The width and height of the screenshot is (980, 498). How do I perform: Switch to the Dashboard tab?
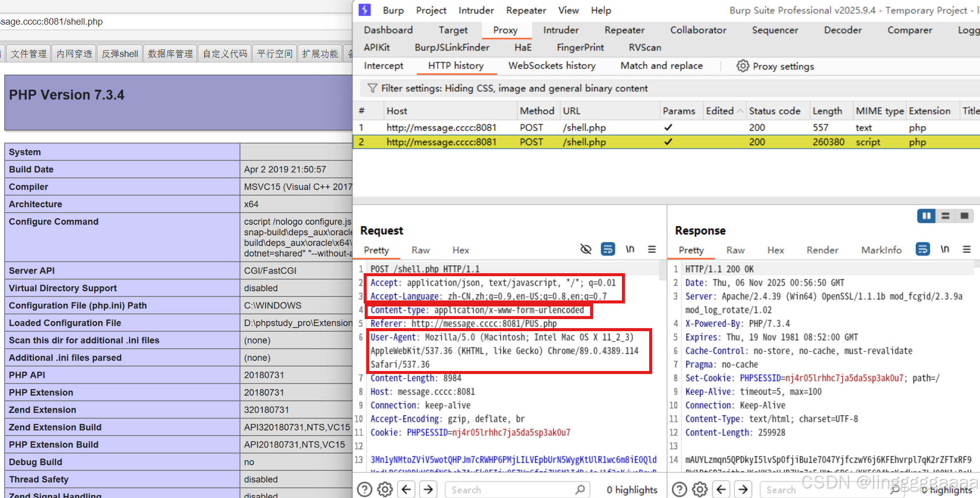tap(388, 30)
